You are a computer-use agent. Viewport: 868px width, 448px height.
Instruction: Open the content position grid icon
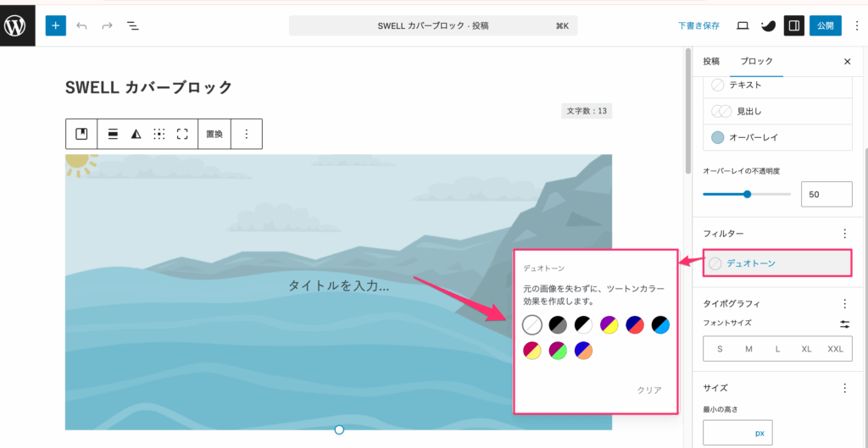click(159, 134)
